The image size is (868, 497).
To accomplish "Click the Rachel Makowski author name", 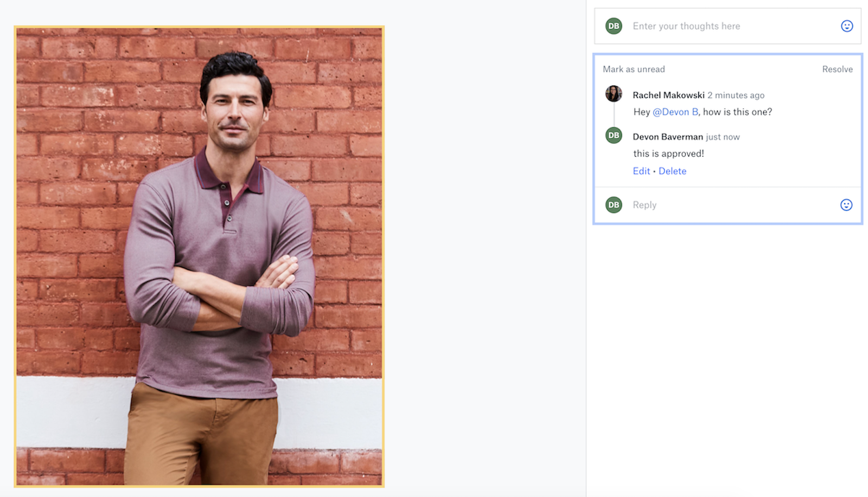I will point(668,95).
